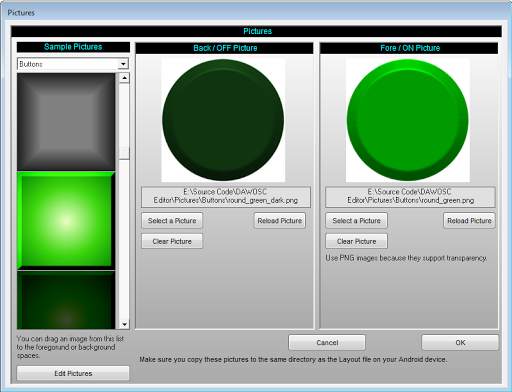Click the Fore / ON Picture header

point(410,48)
